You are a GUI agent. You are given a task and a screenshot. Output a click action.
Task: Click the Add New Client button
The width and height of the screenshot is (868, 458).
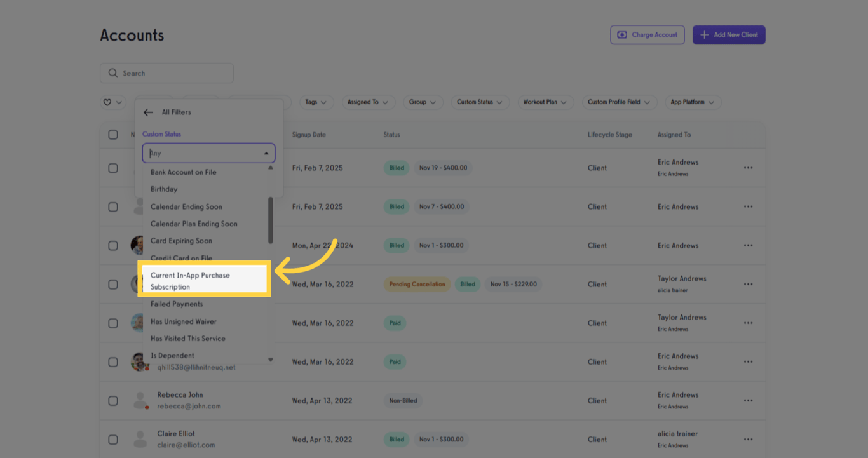[x=729, y=35]
